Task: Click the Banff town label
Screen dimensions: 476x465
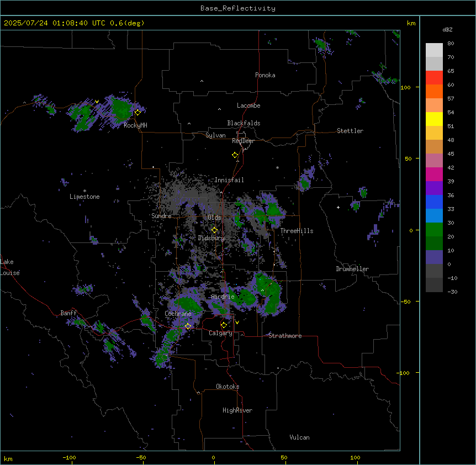Action: coord(68,313)
